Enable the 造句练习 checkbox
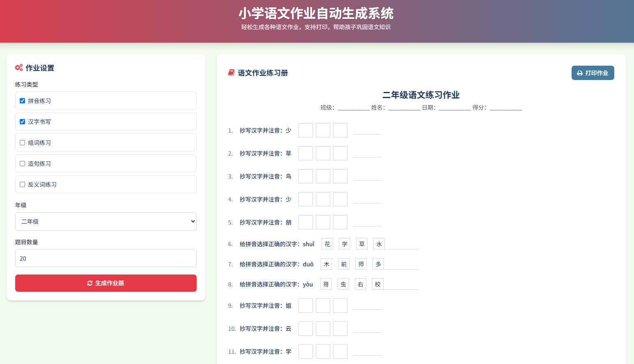The image size is (634, 364). point(23,163)
